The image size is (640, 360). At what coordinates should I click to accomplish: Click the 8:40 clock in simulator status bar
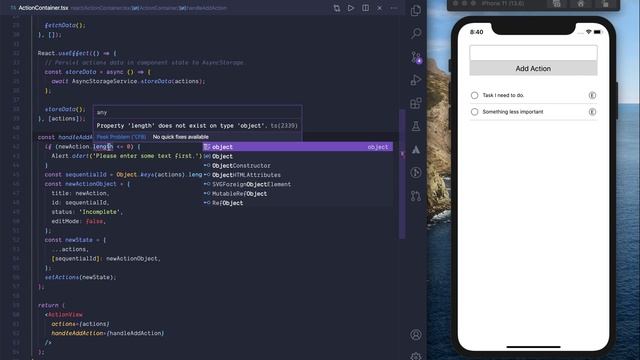coord(476,32)
